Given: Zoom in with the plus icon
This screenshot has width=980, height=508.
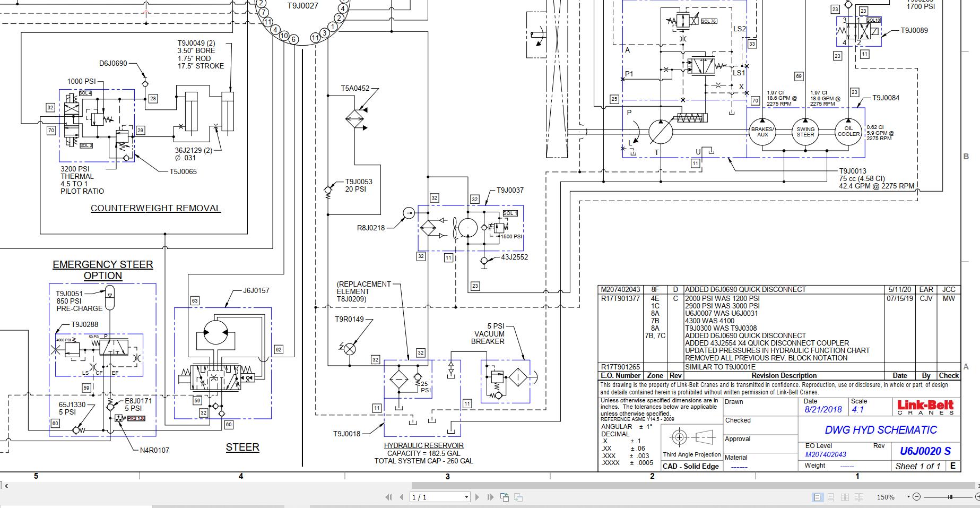Looking at the screenshot, I should (x=978, y=497).
